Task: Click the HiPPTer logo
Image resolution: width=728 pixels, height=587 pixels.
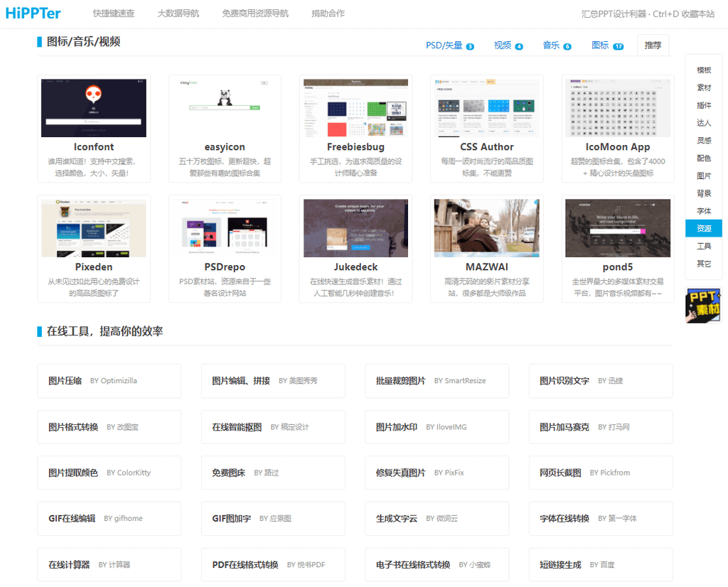Action: pos(33,14)
